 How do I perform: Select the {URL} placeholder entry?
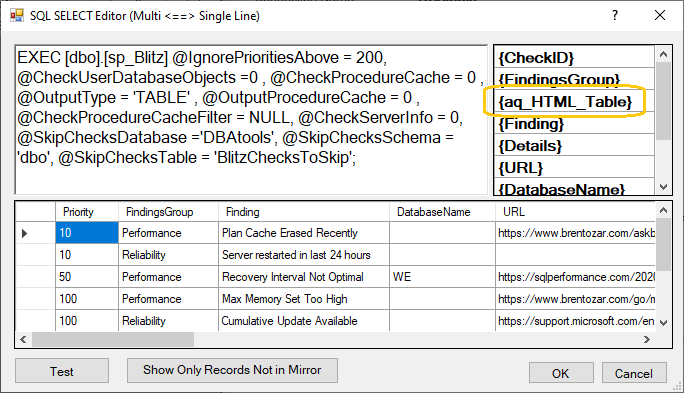(x=574, y=167)
